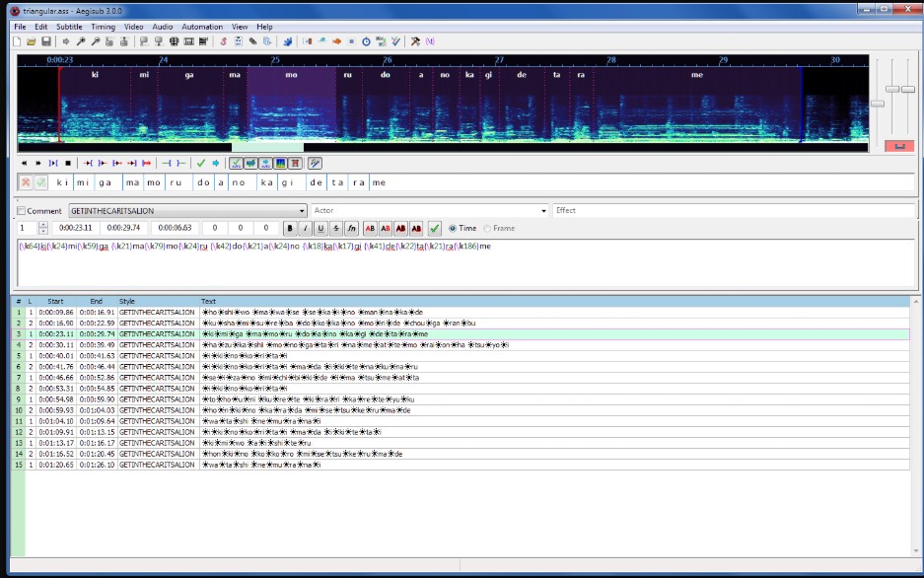Play 500 ms before selection

[x=88, y=163]
